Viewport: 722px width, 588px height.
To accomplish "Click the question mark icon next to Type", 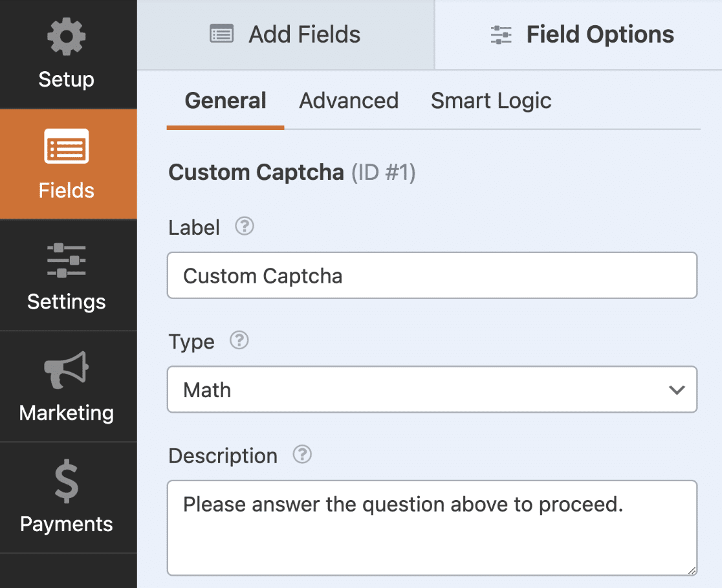I will click(239, 340).
